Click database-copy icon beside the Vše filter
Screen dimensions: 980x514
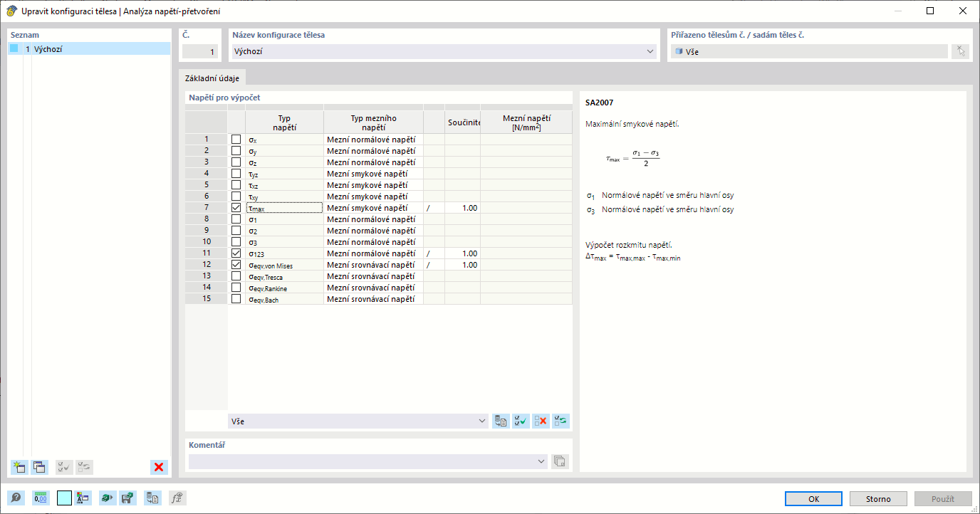point(501,421)
